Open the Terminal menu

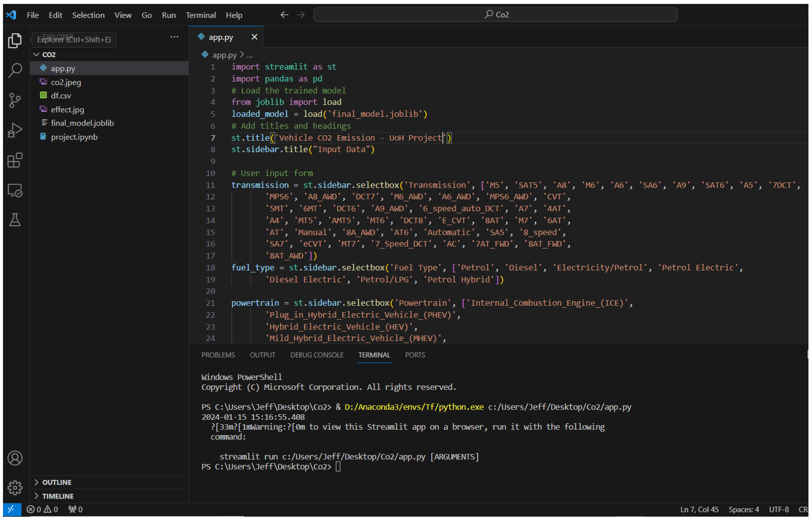(x=201, y=15)
